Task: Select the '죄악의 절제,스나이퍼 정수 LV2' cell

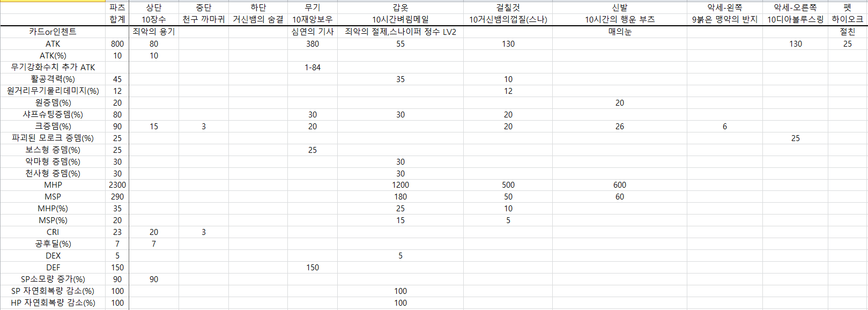Action: pyautogui.click(x=400, y=32)
